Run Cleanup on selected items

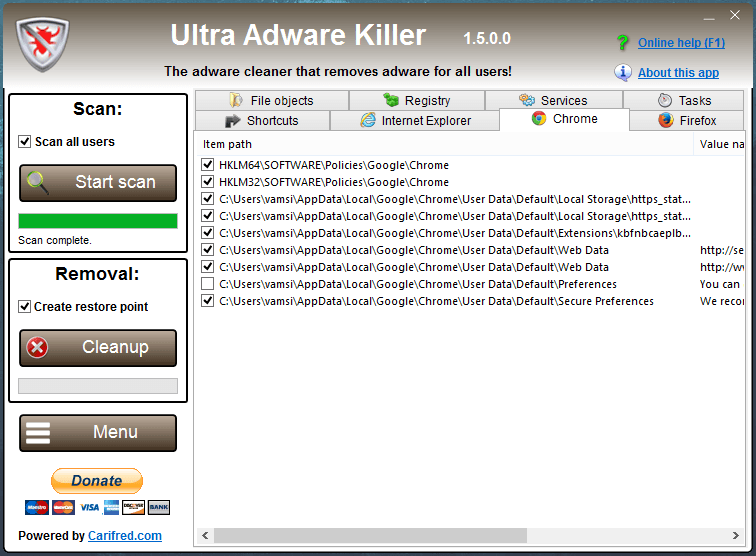pyautogui.click(x=98, y=348)
